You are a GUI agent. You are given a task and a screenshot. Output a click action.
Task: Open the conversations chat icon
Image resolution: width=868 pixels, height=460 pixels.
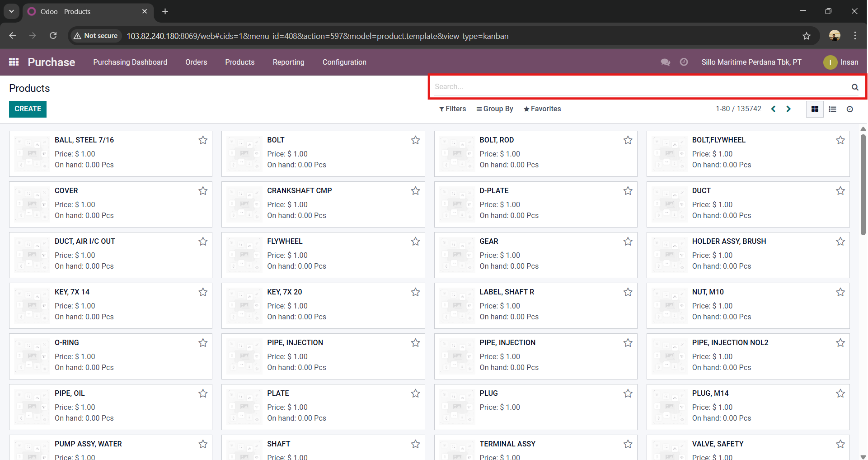[x=665, y=62]
